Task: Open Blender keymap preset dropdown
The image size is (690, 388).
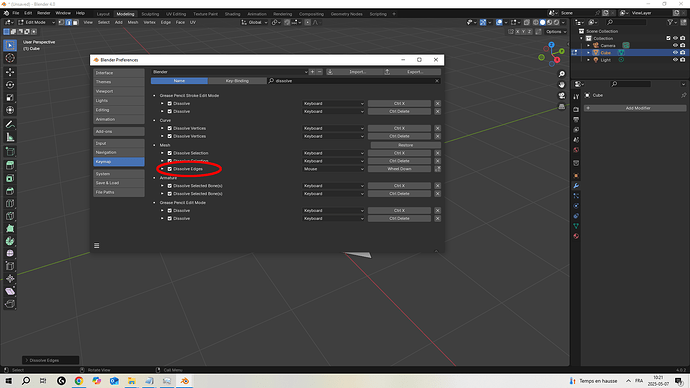Action: (x=230, y=72)
